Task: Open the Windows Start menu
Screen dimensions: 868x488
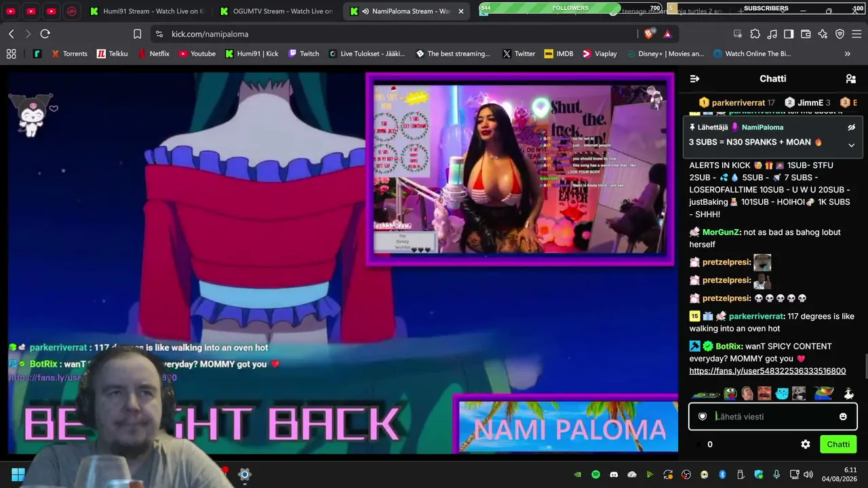Action: (18, 474)
